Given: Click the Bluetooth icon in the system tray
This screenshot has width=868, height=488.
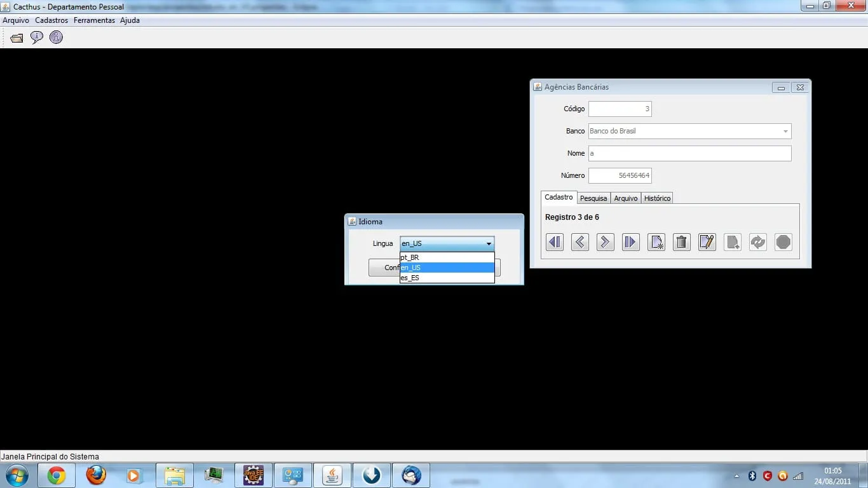Looking at the screenshot, I should [752, 476].
